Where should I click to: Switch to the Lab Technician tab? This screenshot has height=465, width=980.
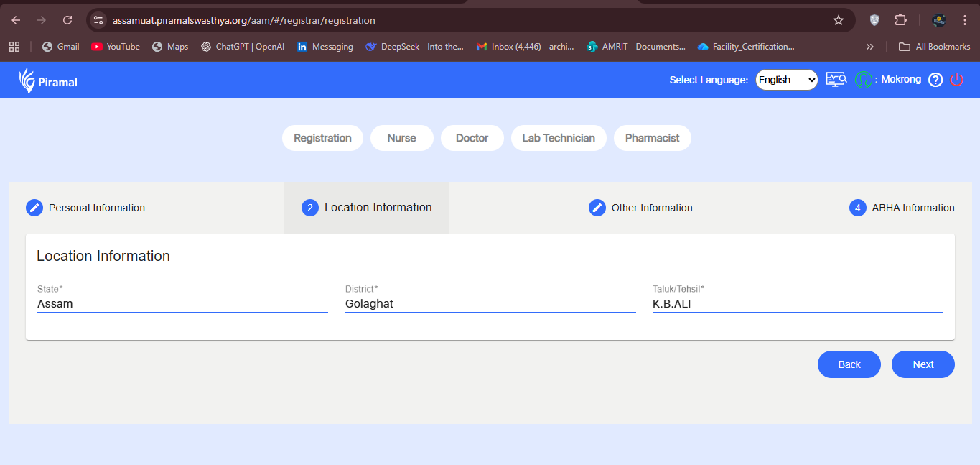[x=558, y=138]
